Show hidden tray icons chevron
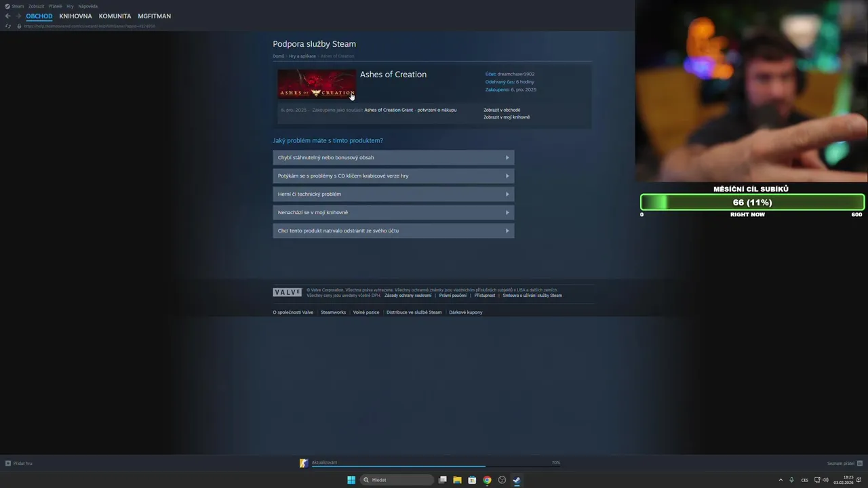This screenshot has height=488, width=868. pyautogui.click(x=781, y=480)
